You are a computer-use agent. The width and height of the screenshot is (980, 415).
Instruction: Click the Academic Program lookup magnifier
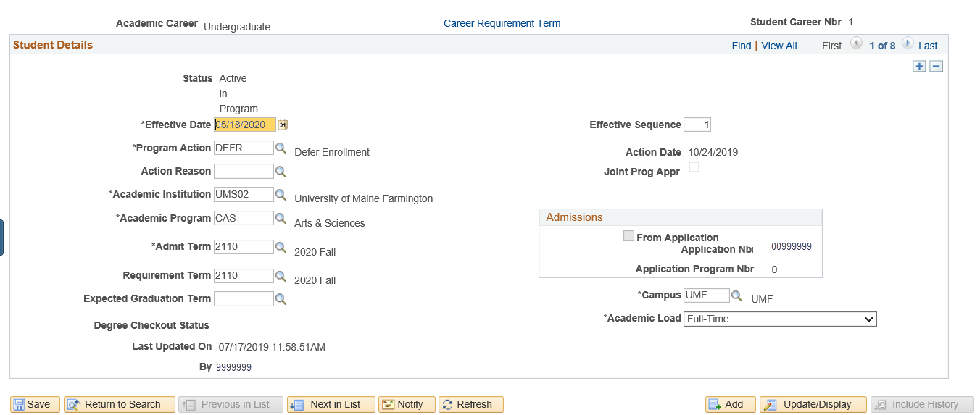(x=281, y=218)
